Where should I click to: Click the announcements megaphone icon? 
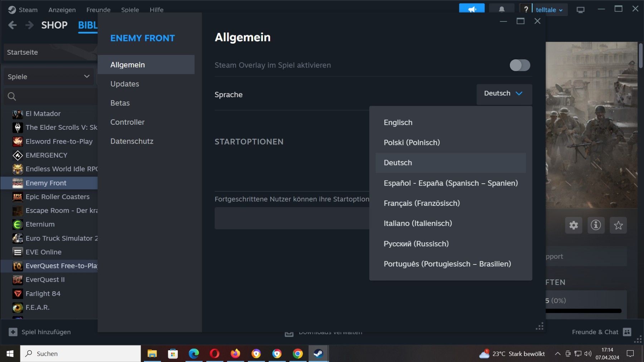click(x=472, y=9)
